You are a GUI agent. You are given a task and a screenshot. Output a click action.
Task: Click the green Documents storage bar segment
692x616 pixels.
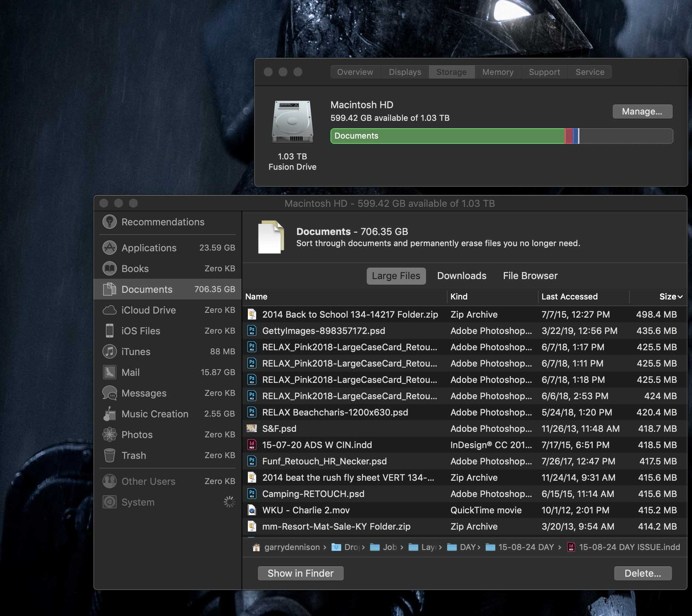pyautogui.click(x=448, y=136)
